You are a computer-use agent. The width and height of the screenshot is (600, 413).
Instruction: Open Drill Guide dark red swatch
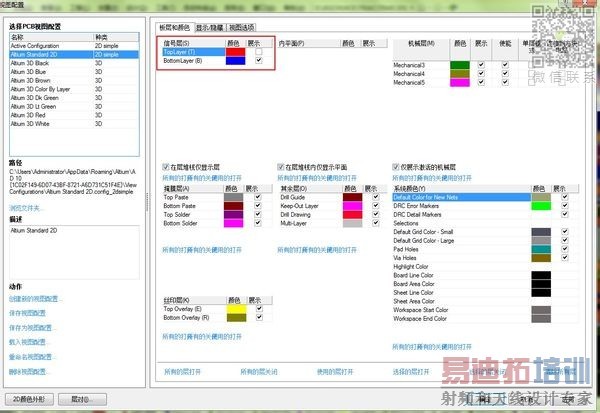352,197
